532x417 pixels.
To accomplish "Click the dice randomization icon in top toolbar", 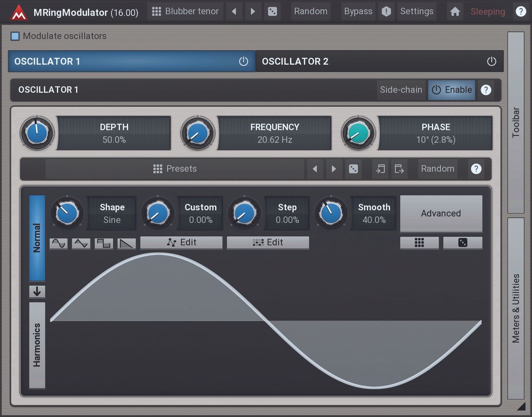I will (272, 12).
